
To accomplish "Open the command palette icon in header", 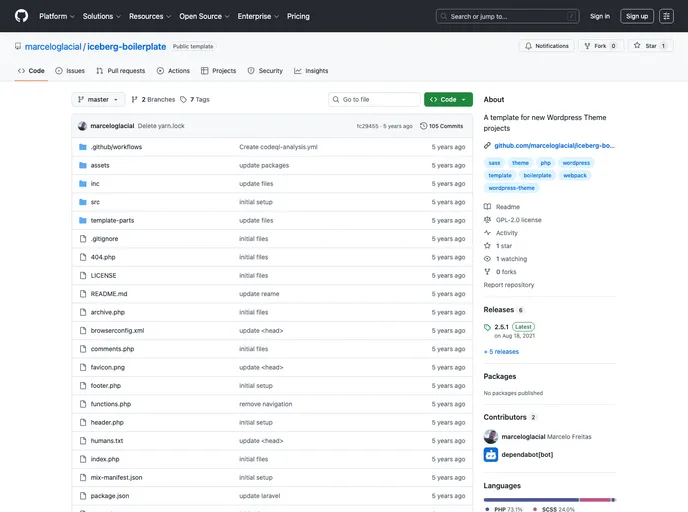I will [x=666, y=16].
